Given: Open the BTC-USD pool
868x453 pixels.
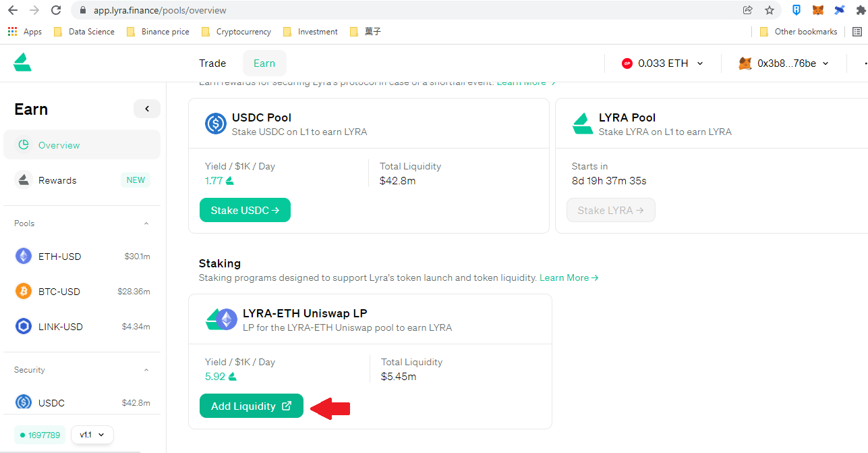Looking at the screenshot, I should coord(82,291).
